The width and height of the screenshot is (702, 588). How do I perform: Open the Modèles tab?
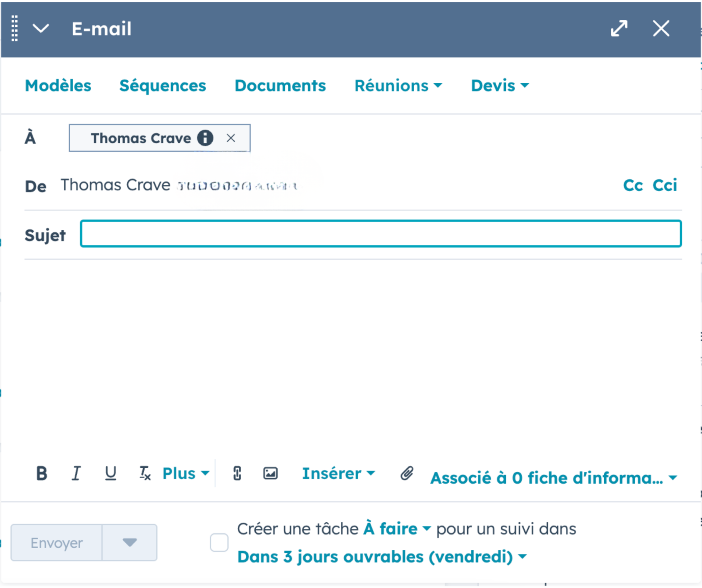(58, 86)
